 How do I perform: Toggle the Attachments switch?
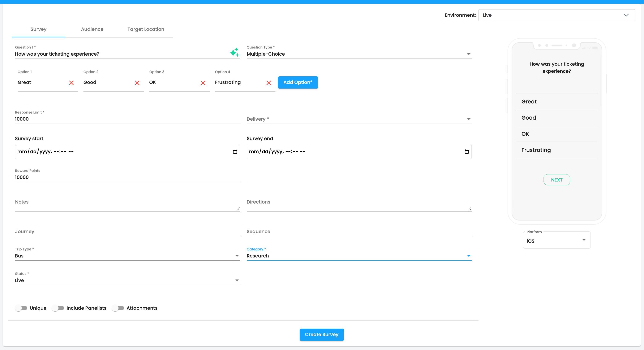click(x=118, y=308)
